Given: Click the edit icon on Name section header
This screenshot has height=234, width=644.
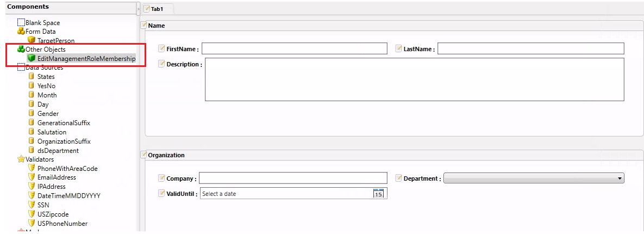Looking at the screenshot, I should pyautogui.click(x=144, y=25).
